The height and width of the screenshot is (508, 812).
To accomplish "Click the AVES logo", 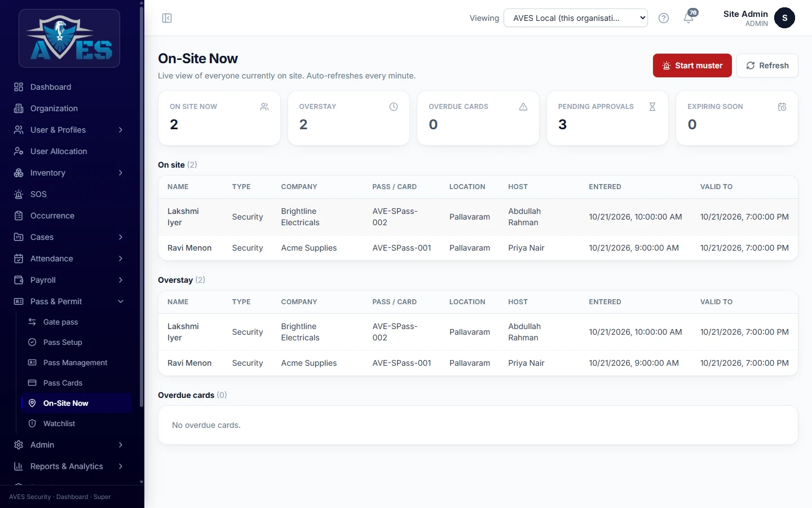I will click(x=69, y=38).
